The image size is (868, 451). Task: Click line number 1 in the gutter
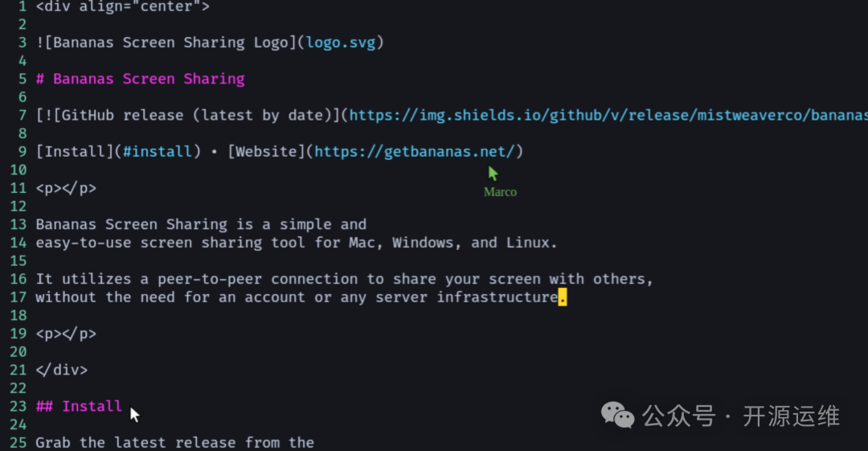click(23, 6)
